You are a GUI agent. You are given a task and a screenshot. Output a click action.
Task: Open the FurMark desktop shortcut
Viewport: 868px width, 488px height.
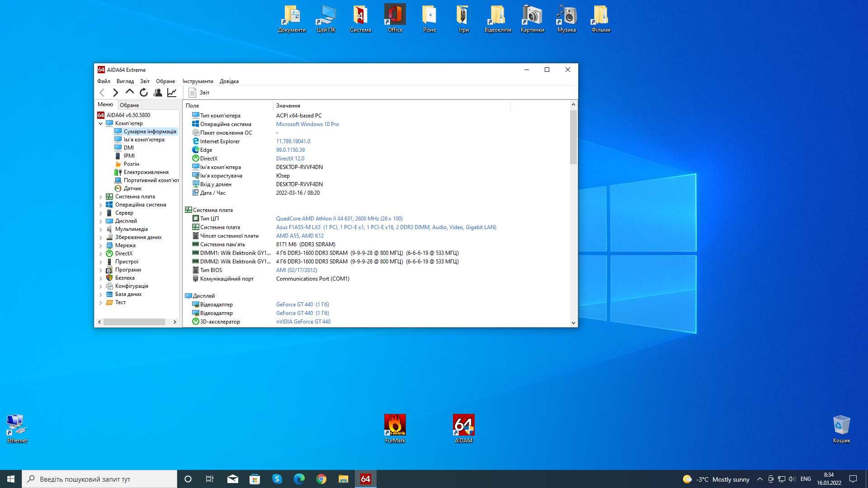pyautogui.click(x=395, y=429)
